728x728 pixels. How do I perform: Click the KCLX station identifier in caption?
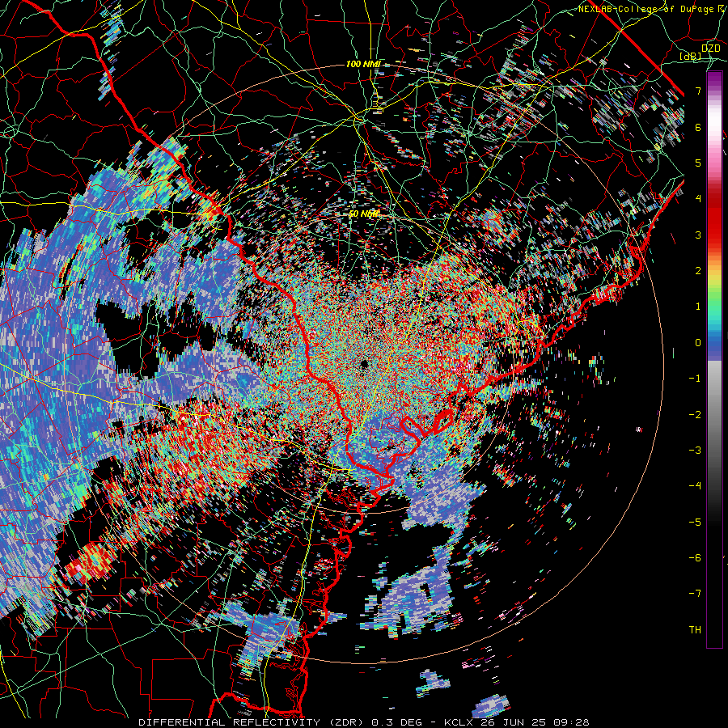click(x=459, y=722)
